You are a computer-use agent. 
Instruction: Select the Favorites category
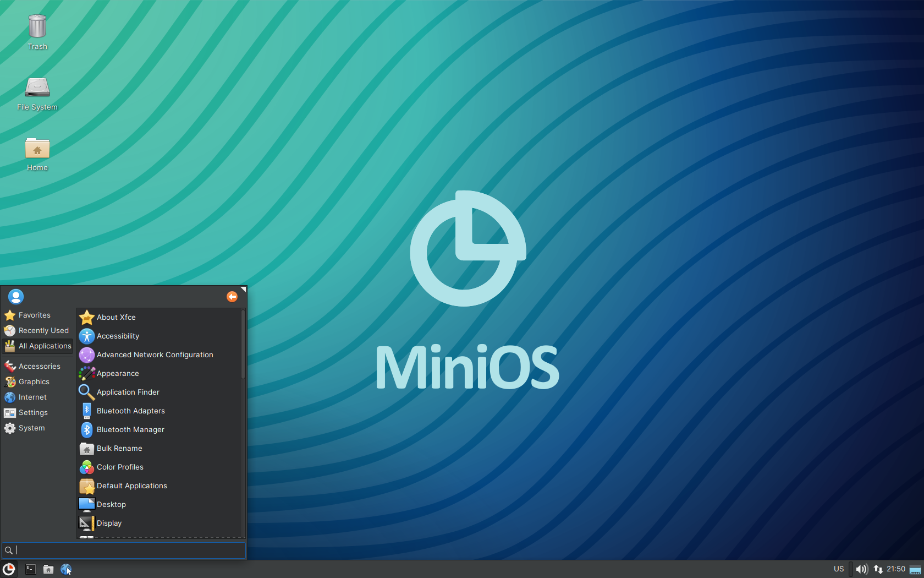coord(37,315)
